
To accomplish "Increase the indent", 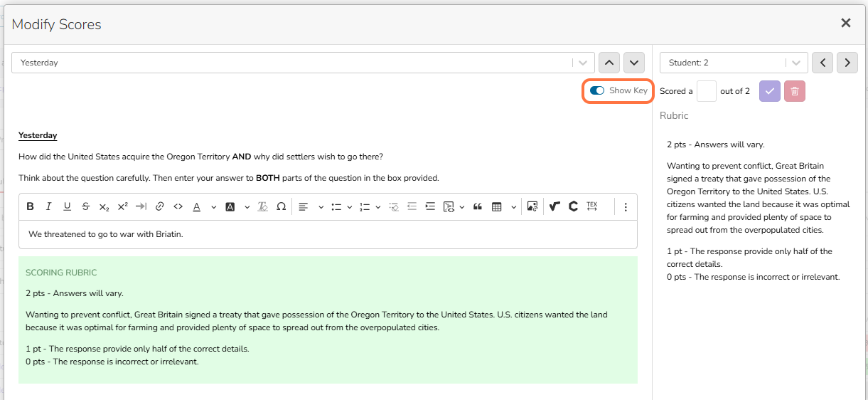I will [x=430, y=206].
